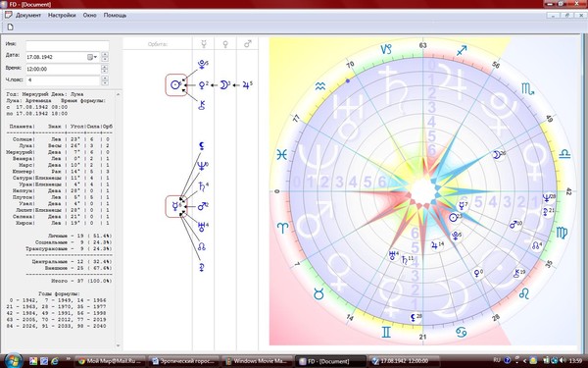Click the Jupiter symbol in the Sun chain
The image size is (588, 368).
(x=247, y=85)
